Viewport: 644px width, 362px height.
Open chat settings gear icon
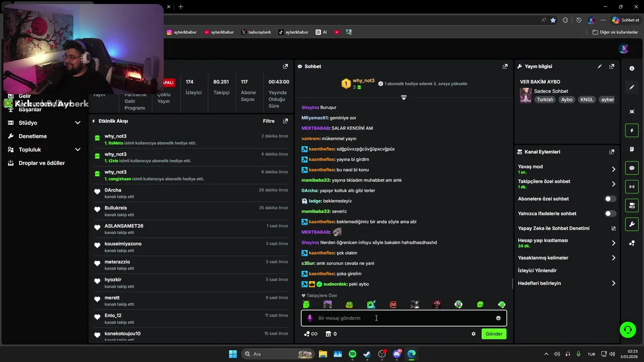(473, 334)
